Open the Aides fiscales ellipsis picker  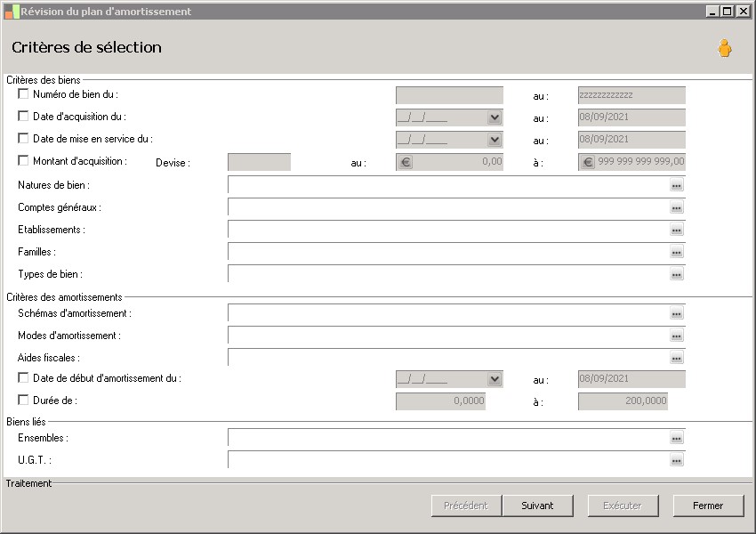click(x=676, y=358)
